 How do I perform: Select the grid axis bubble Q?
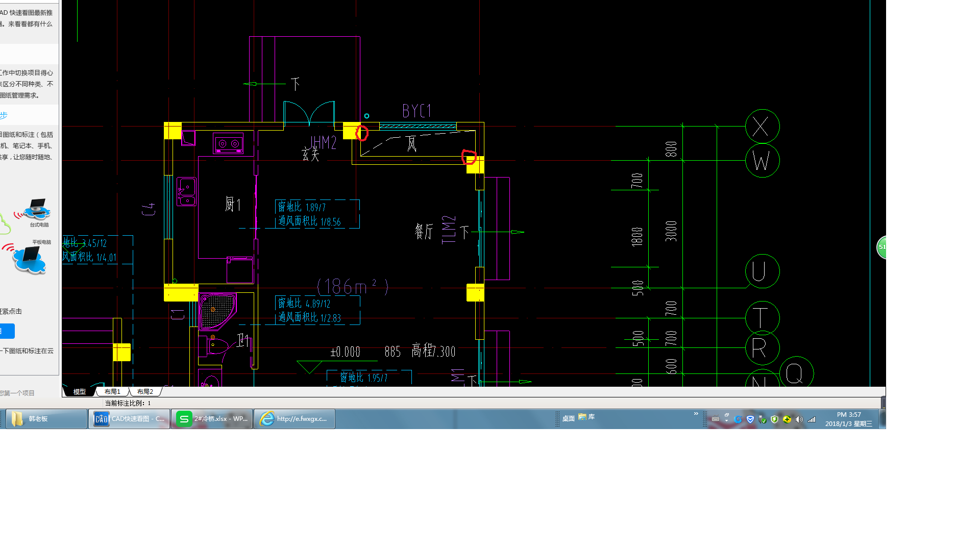[x=796, y=373]
